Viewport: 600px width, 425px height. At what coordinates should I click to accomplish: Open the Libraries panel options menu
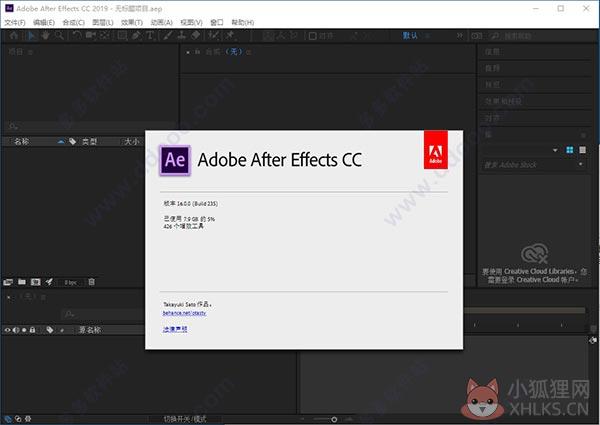tap(583, 135)
